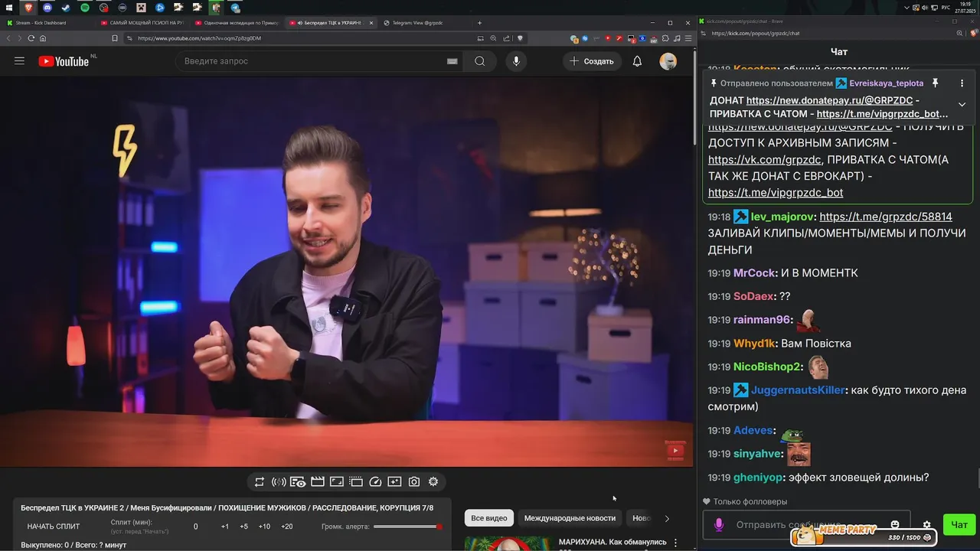The height and width of the screenshot is (551, 980).
Task: Bookmark this page with bookmark icon
Action: [115, 38]
